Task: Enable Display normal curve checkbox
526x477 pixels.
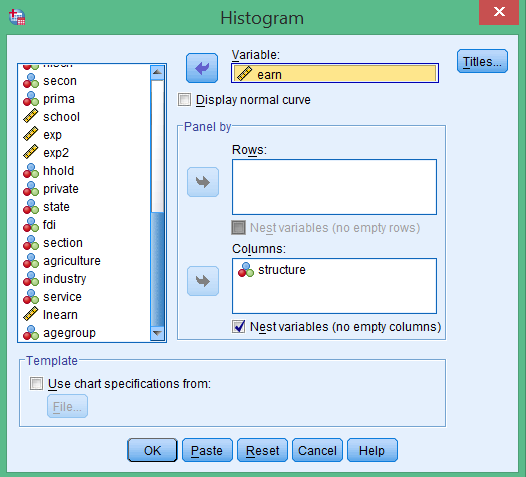Action: (x=184, y=100)
